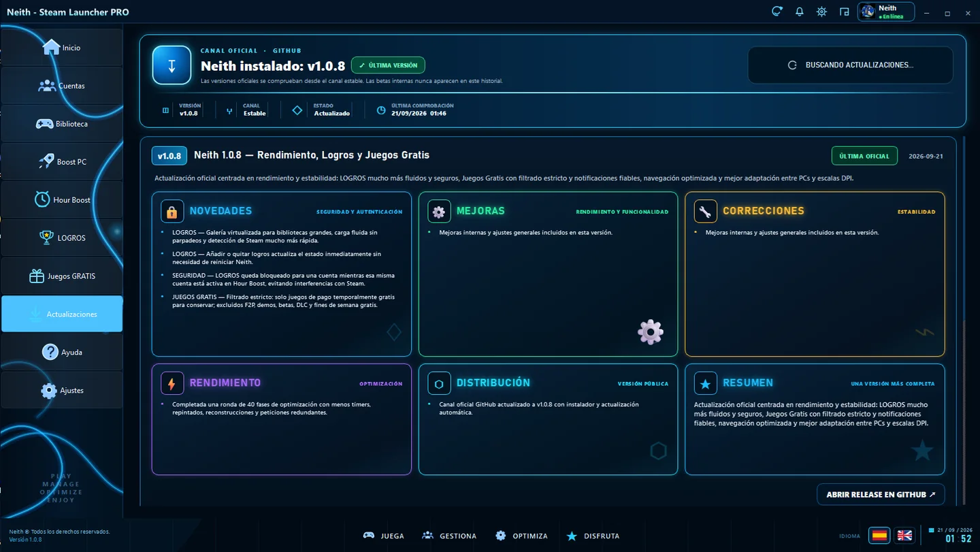Click the RESUMEN card heading

tap(748, 383)
